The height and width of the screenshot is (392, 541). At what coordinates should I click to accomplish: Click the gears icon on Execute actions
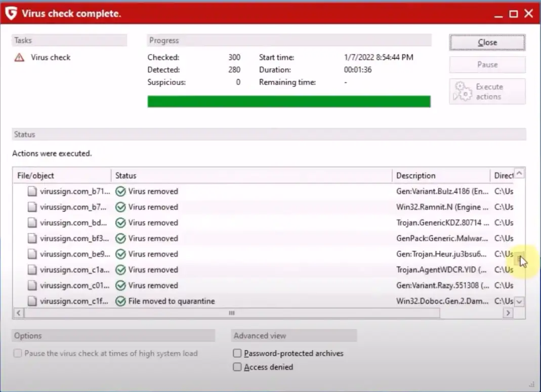(x=463, y=92)
